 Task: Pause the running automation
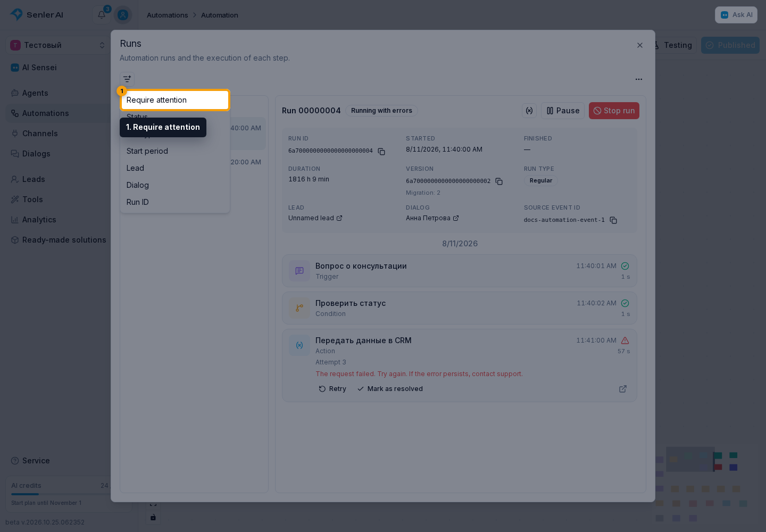click(x=563, y=111)
